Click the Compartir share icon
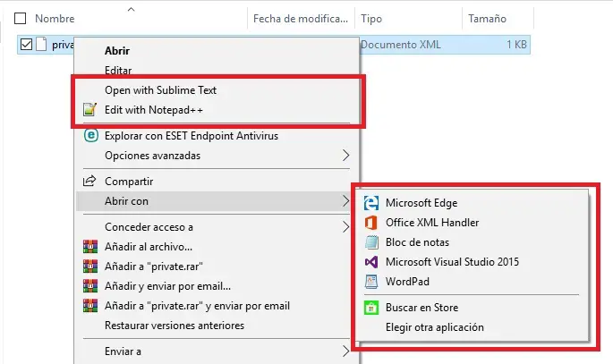The width and height of the screenshot is (613, 364). tap(89, 182)
